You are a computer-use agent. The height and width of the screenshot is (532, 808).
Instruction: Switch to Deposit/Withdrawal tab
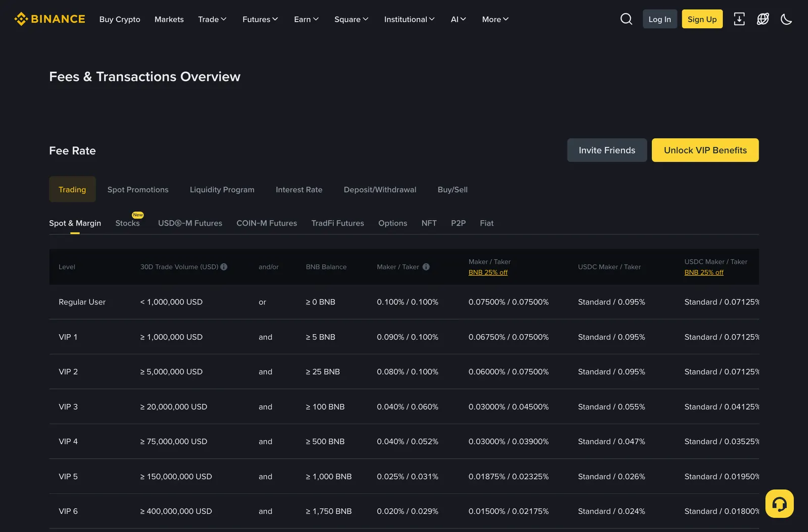tap(380, 189)
